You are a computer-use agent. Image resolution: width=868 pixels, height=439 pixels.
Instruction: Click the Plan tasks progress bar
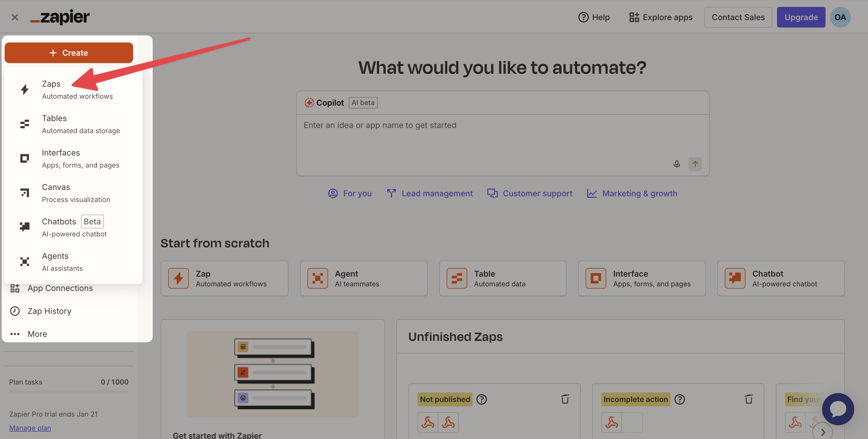coord(69,391)
